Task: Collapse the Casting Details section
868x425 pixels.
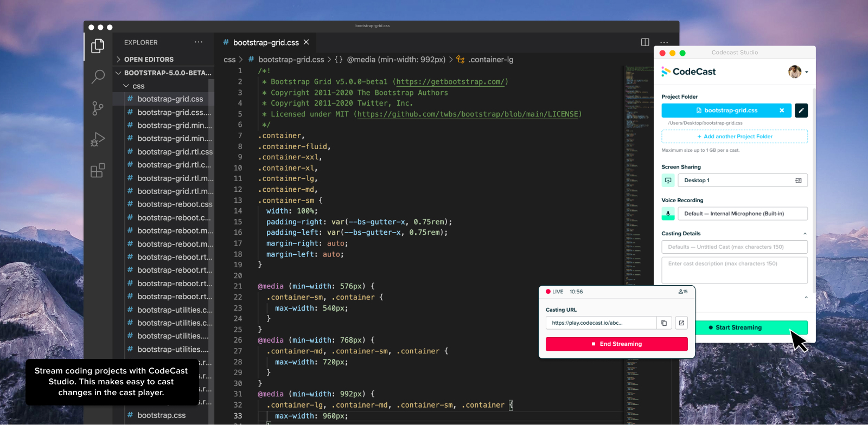Action: click(805, 234)
